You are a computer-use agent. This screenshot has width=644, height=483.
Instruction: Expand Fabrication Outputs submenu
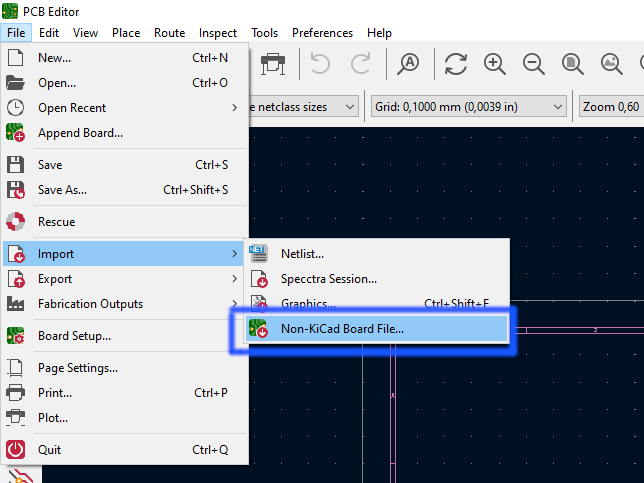coord(124,304)
